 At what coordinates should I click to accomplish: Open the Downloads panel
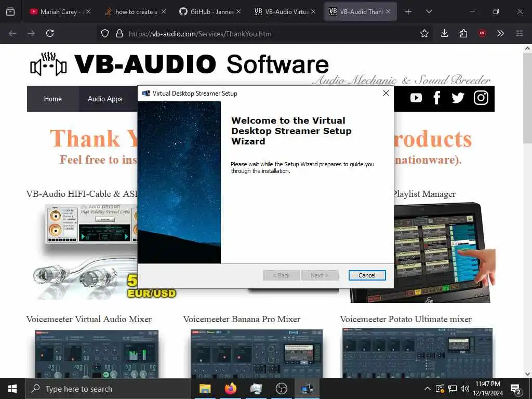[445, 33]
